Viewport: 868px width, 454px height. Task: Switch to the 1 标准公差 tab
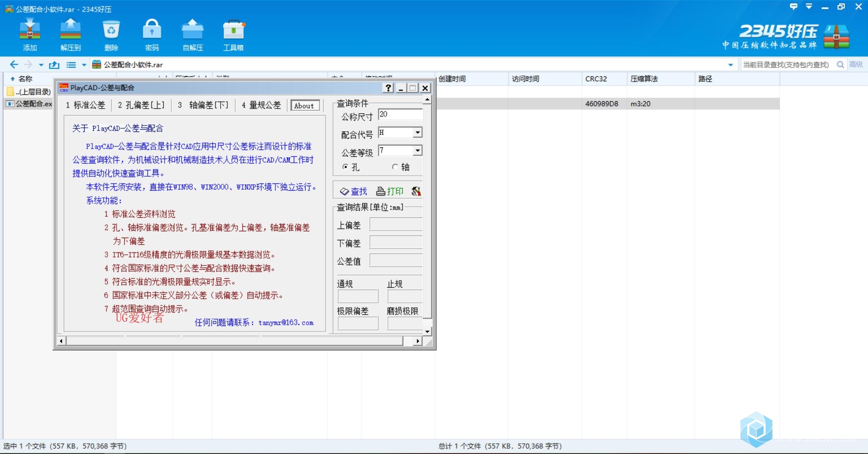[85, 105]
